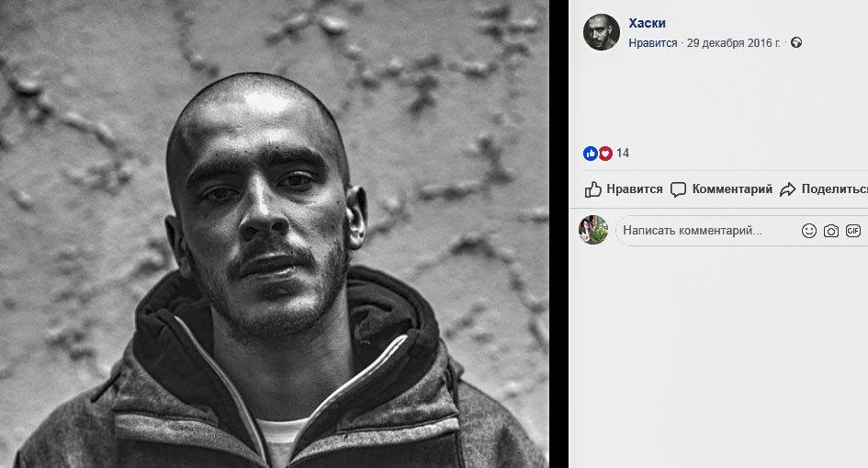Click the black-and-white portrait photo
This screenshot has height=468, width=868.
click(275, 234)
